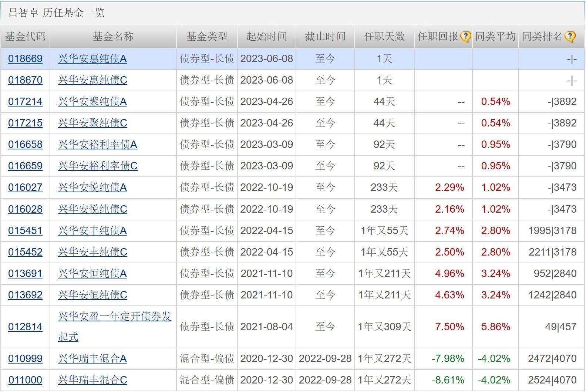Click the 任职天数 column header
The height and width of the screenshot is (392, 586).
(x=384, y=37)
